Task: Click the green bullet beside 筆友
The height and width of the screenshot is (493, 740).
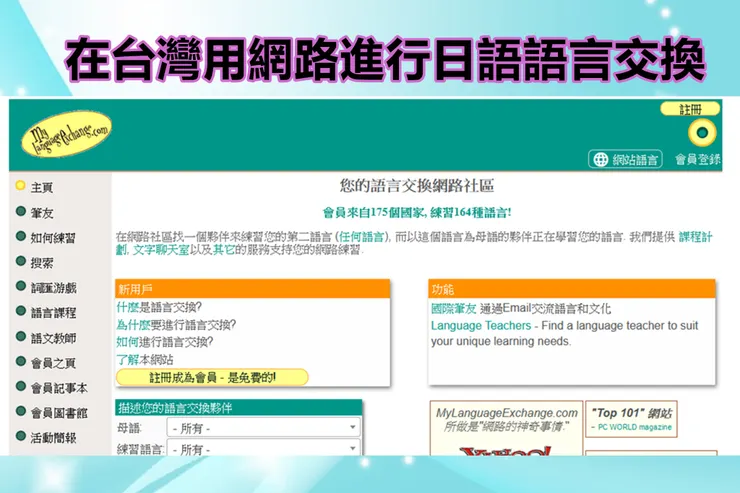Action: [x=20, y=211]
